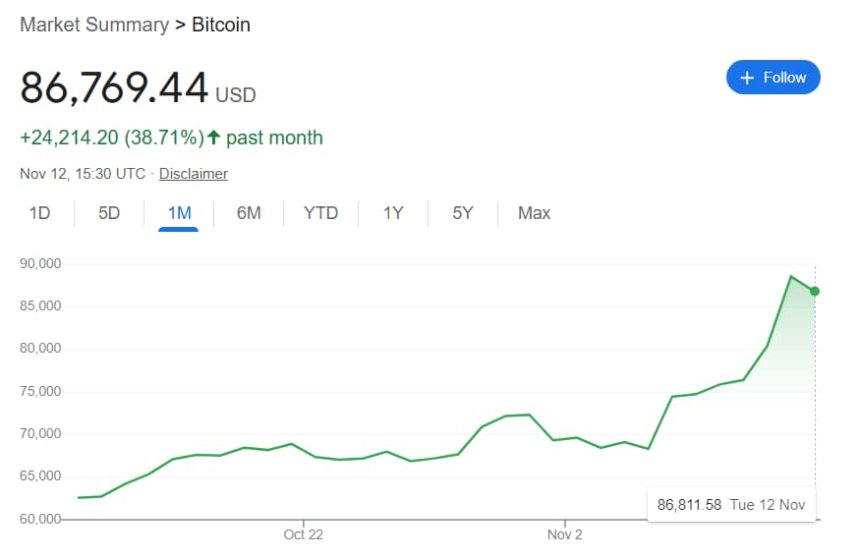
Task: Go to the Market Summary breadcrumb
Action: (94, 25)
